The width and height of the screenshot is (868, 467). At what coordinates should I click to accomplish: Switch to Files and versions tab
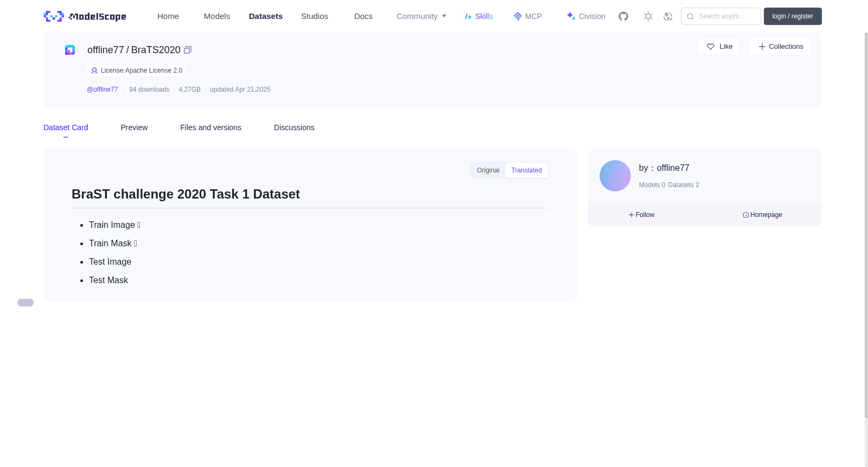(x=210, y=127)
